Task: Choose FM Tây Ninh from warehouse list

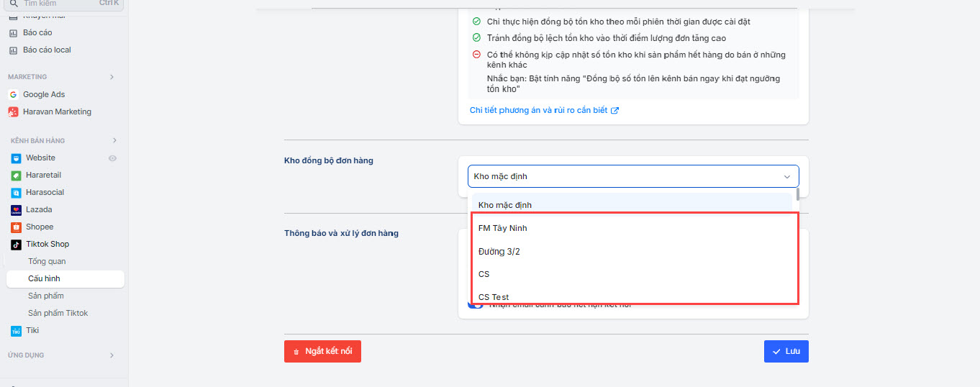Action: pyautogui.click(x=503, y=228)
